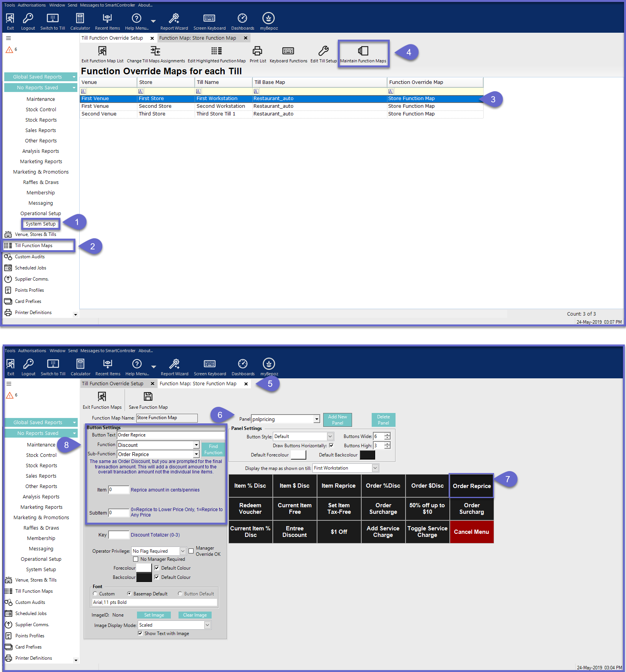Screen dimensions: 626x672
Task: Click Edit Highlighted Function Map icon
Action: (x=216, y=51)
